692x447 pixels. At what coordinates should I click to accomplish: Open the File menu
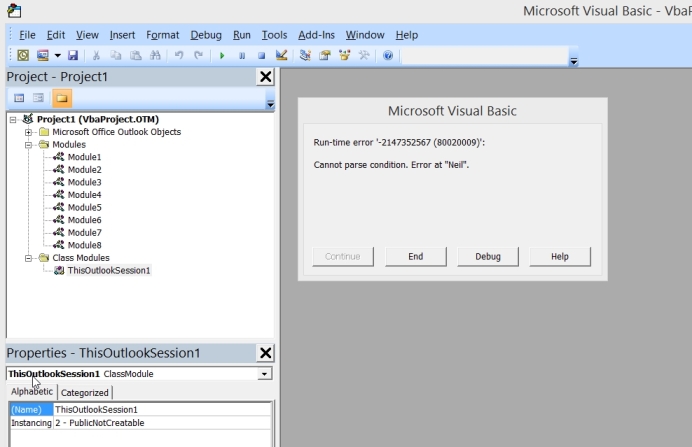(27, 35)
